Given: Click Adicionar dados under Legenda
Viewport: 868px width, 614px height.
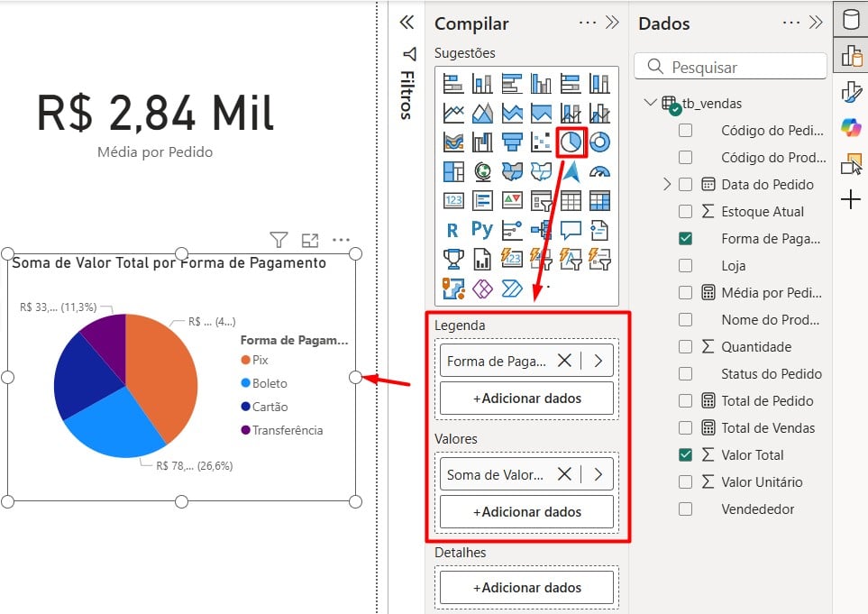Looking at the screenshot, I should coord(525,398).
